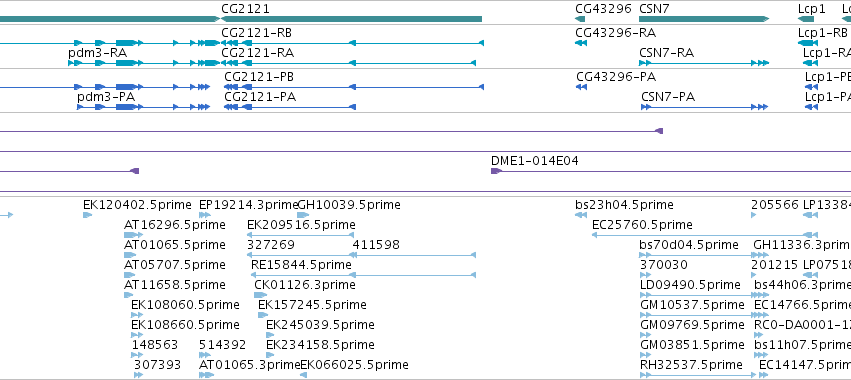Click the CSN7-PA protein label

668,97
